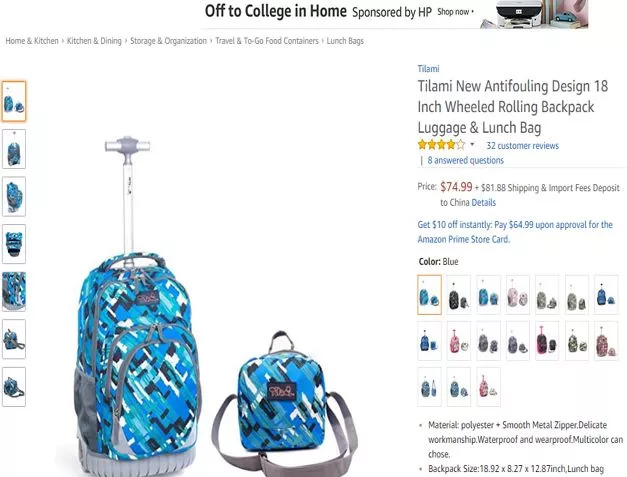Open the second product thumbnail in left strip
Viewport: 627px width, 477px height.
14,149
